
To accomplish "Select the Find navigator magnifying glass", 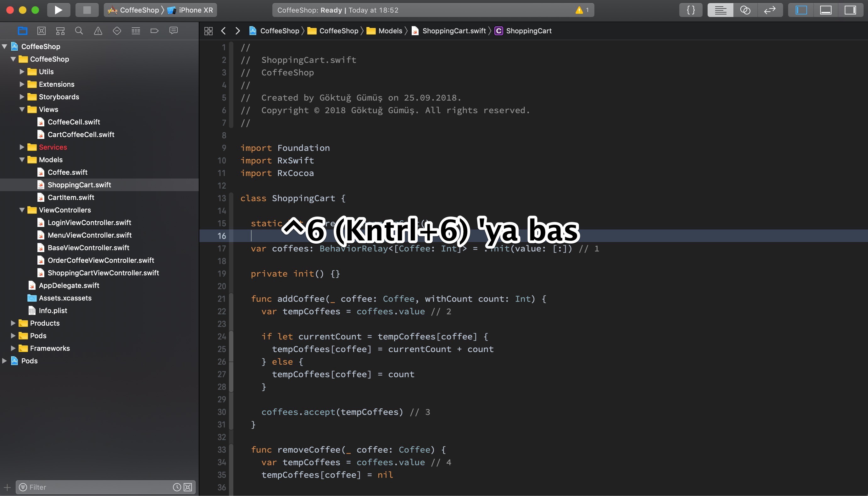I will (79, 31).
